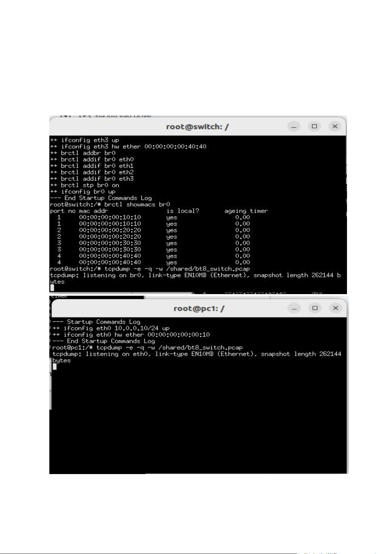Click the 'ageing timer' column header
The width and height of the screenshot is (392, 554).
(x=246, y=211)
